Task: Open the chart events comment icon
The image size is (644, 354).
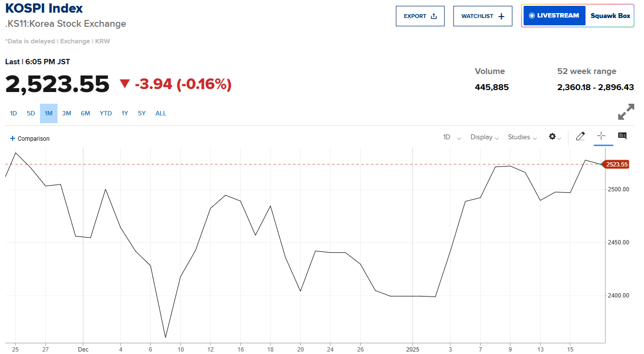Action: [622, 136]
